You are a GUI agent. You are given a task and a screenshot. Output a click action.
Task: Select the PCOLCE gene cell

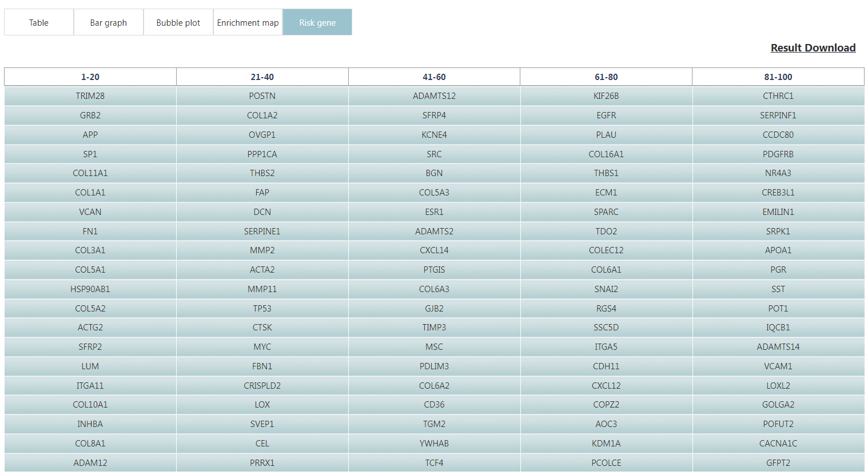(x=606, y=463)
